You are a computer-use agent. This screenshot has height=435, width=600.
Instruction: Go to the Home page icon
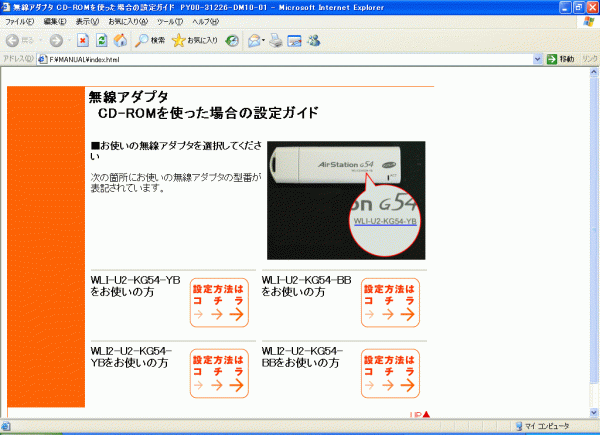tap(121, 40)
